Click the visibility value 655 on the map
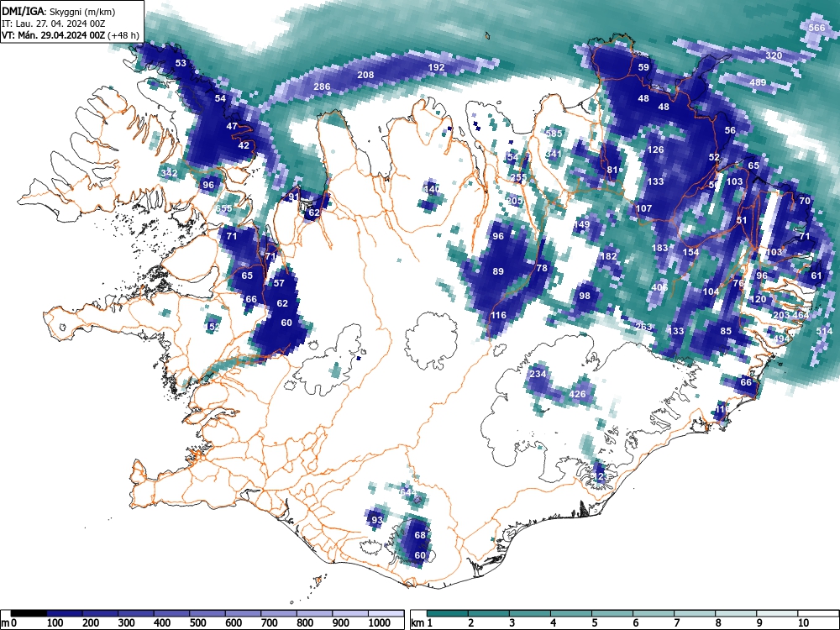840x630 pixels. pyautogui.click(x=224, y=208)
